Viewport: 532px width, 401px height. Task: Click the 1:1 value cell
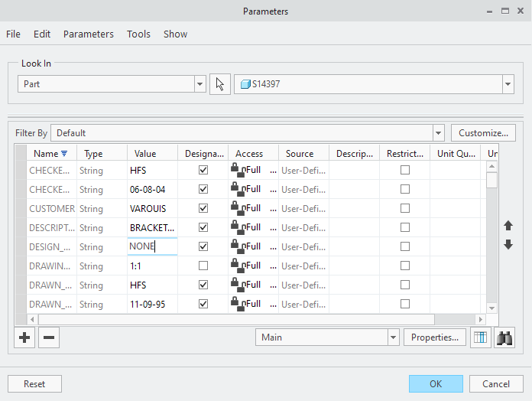click(152, 266)
